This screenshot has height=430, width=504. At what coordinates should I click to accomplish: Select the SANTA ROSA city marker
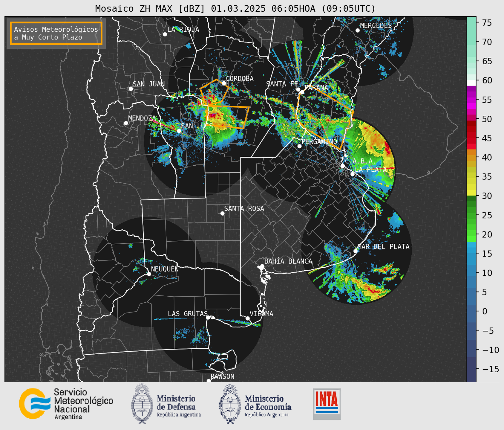222,214
